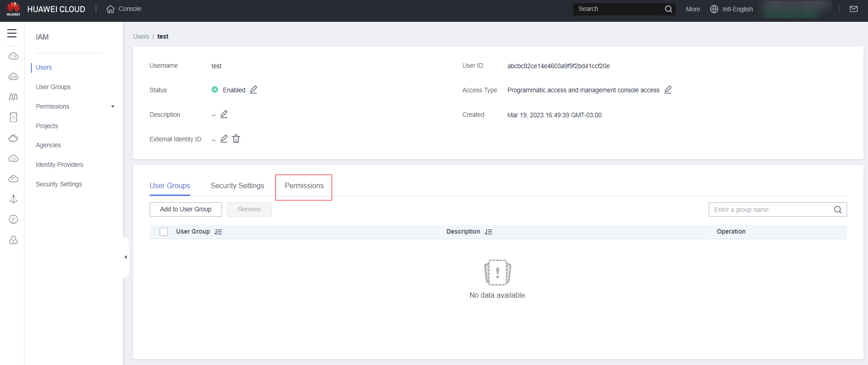Edit External Identity ID with pencil icon
Image resolution: width=868 pixels, height=365 pixels.
224,139
